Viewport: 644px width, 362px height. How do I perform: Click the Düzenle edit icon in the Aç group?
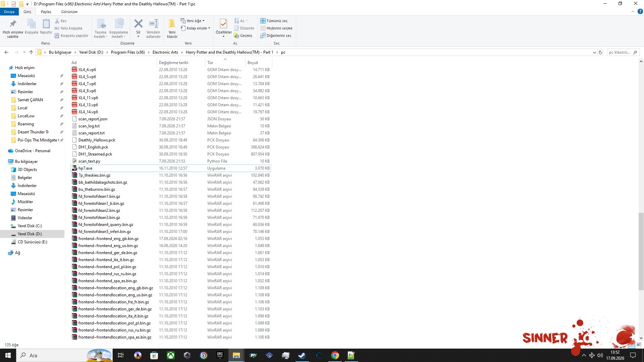236,28
